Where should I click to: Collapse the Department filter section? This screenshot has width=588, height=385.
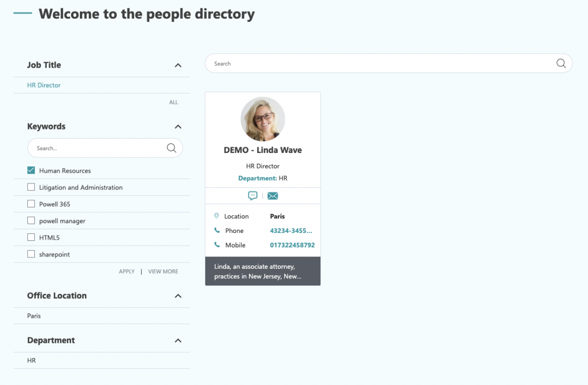click(x=178, y=340)
